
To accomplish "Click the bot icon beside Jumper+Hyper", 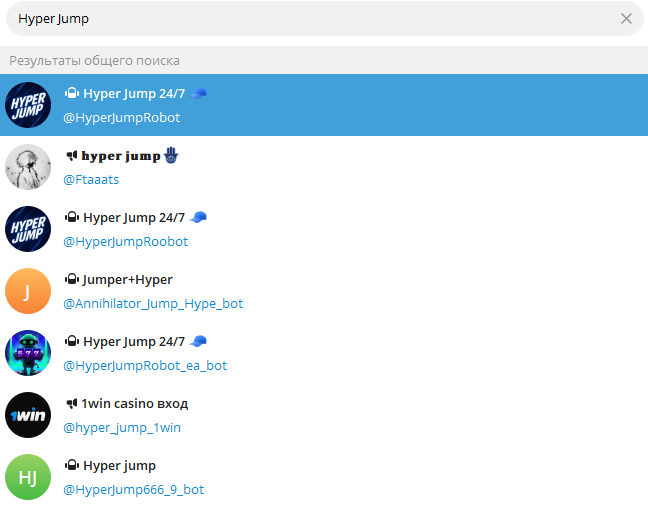I will point(71,279).
